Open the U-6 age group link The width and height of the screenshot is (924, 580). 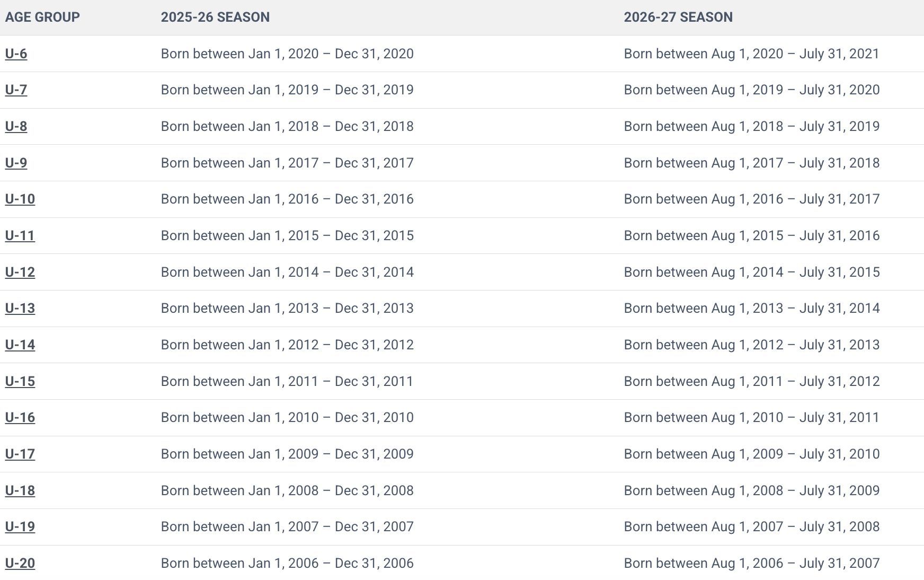pos(16,54)
